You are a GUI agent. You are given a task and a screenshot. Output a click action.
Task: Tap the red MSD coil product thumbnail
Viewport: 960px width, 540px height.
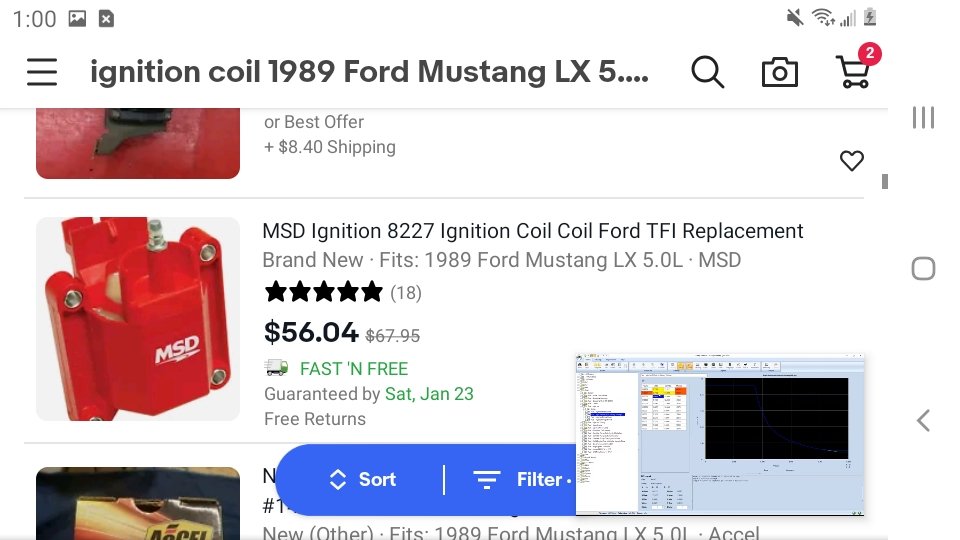point(138,319)
